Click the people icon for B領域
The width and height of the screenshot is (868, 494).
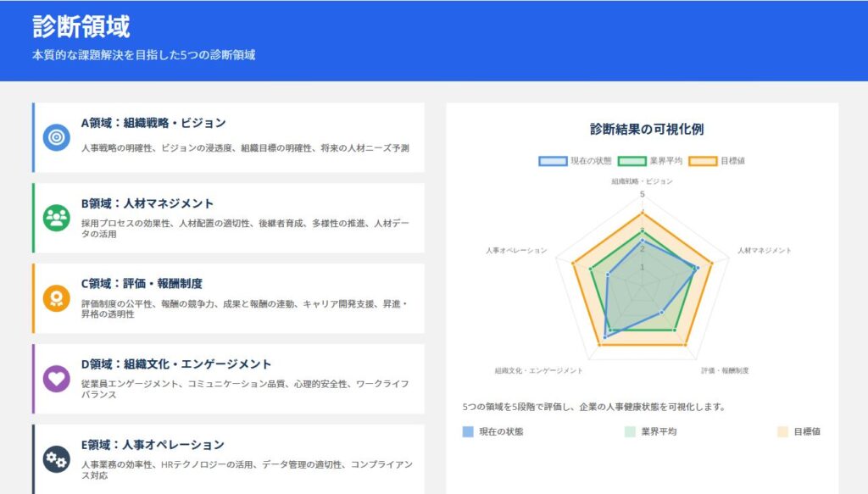57,218
